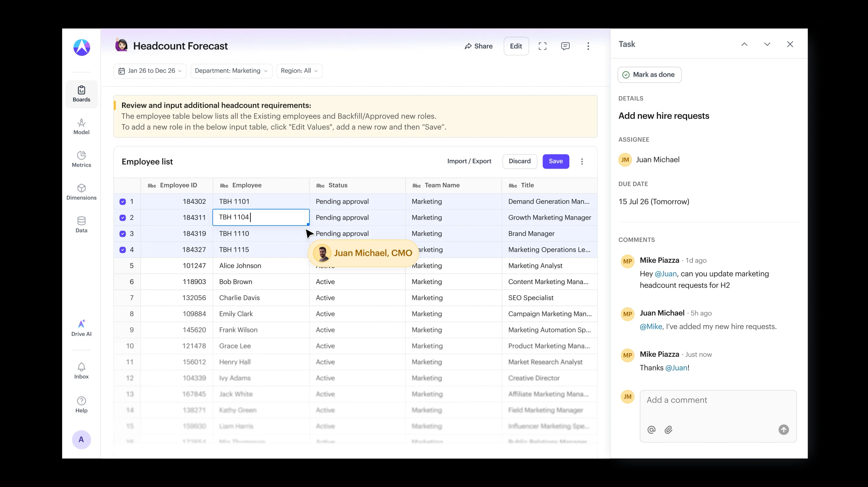This screenshot has width=868, height=487.
Task: Open the comments panel icon in header
Action: pyautogui.click(x=565, y=46)
